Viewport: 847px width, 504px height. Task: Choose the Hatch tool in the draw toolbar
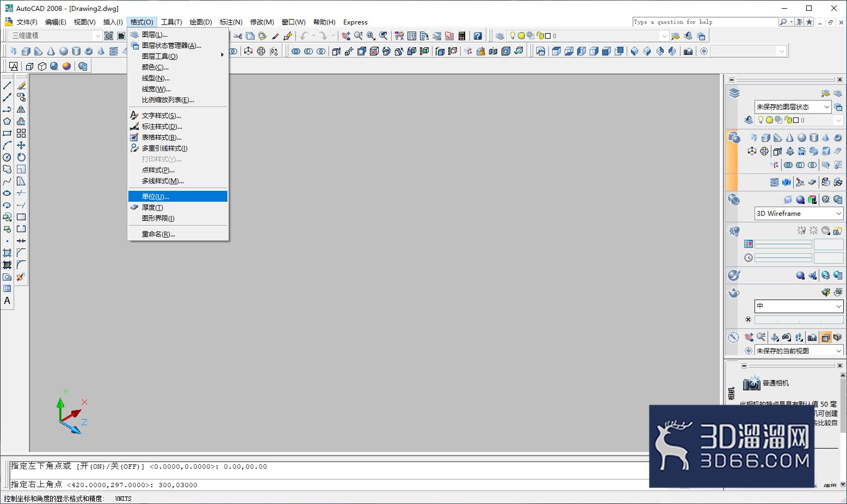(x=7, y=253)
